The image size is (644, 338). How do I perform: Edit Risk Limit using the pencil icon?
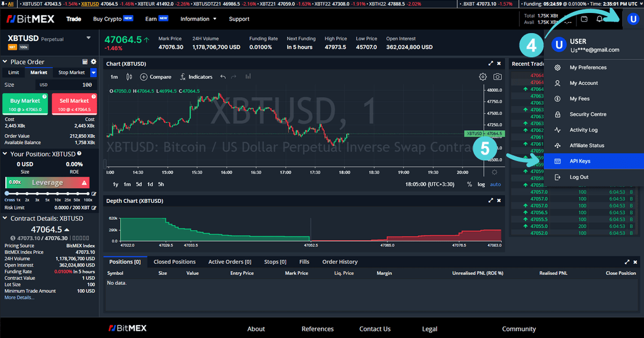click(94, 207)
